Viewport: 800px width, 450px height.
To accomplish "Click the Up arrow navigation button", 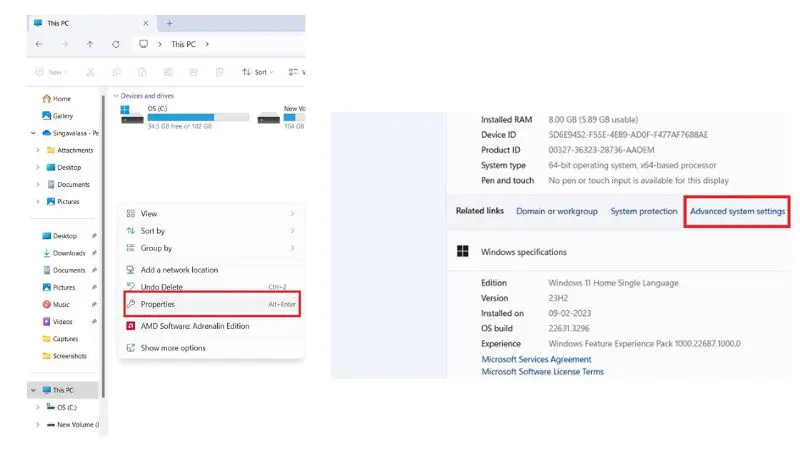I will [x=90, y=45].
